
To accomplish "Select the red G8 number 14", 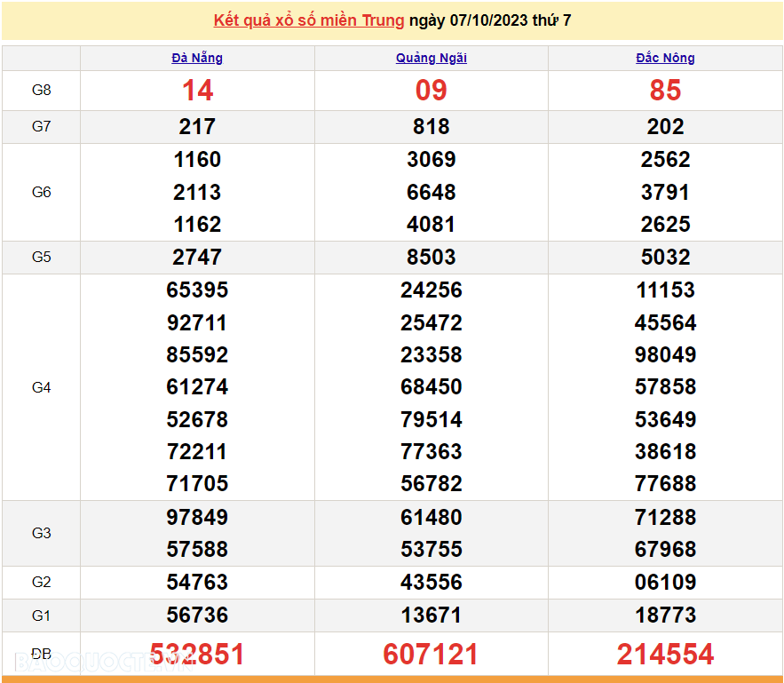I will pyautogui.click(x=197, y=91).
